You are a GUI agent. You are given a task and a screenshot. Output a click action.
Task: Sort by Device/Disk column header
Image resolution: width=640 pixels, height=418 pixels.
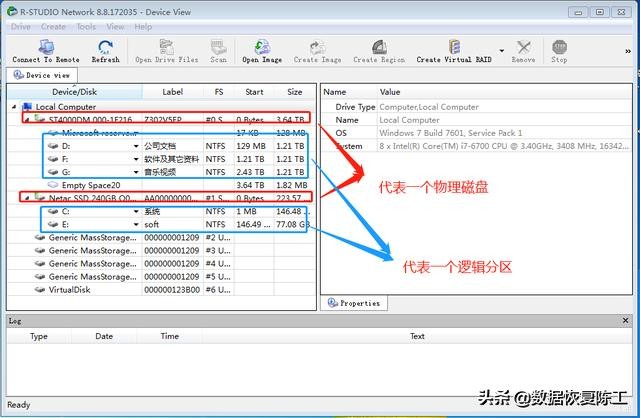pos(75,92)
